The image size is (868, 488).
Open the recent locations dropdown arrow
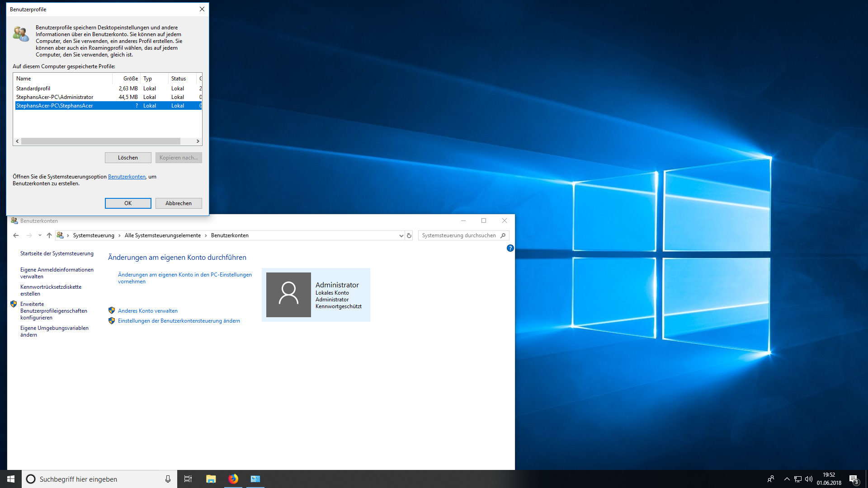coord(40,235)
